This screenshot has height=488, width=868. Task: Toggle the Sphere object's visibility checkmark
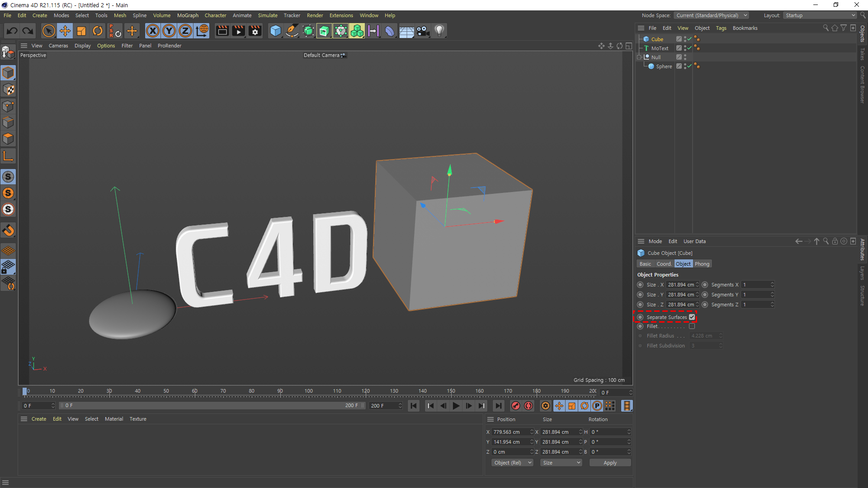coord(689,66)
